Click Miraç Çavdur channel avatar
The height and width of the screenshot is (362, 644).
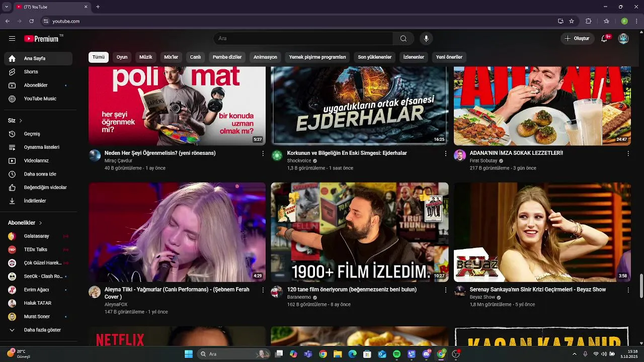pyautogui.click(x=95, y=155)
